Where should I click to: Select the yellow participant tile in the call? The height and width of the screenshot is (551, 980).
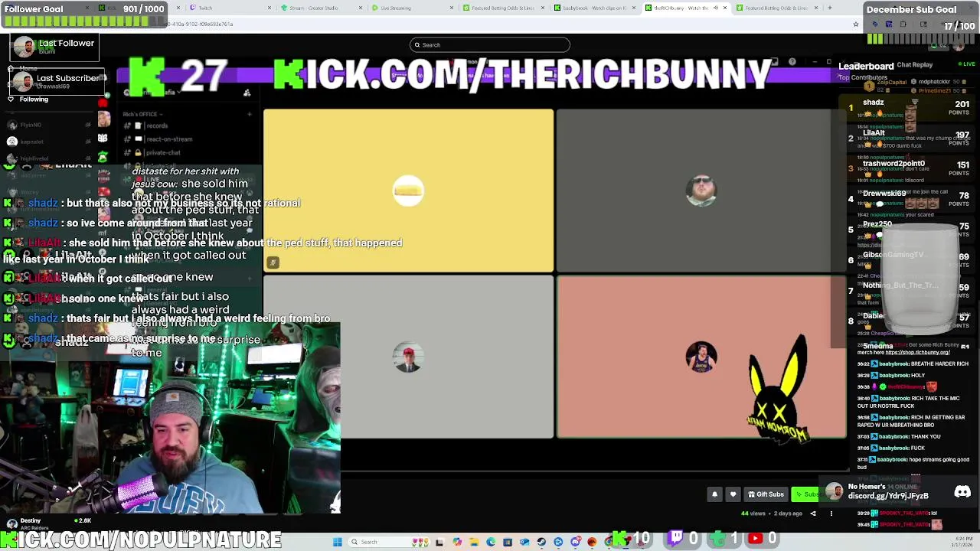(x=408, y=191)
